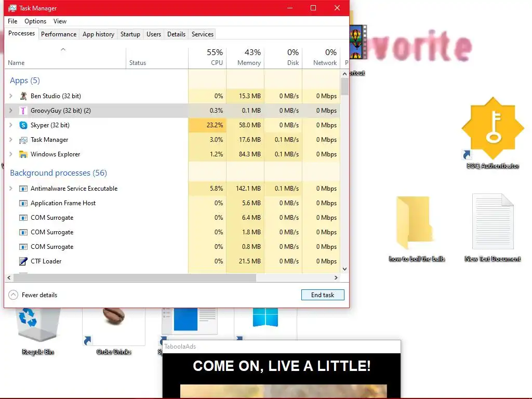Click the vertical scrollbar thumb
Screen dimensions: 532x399
click(345, 87)
